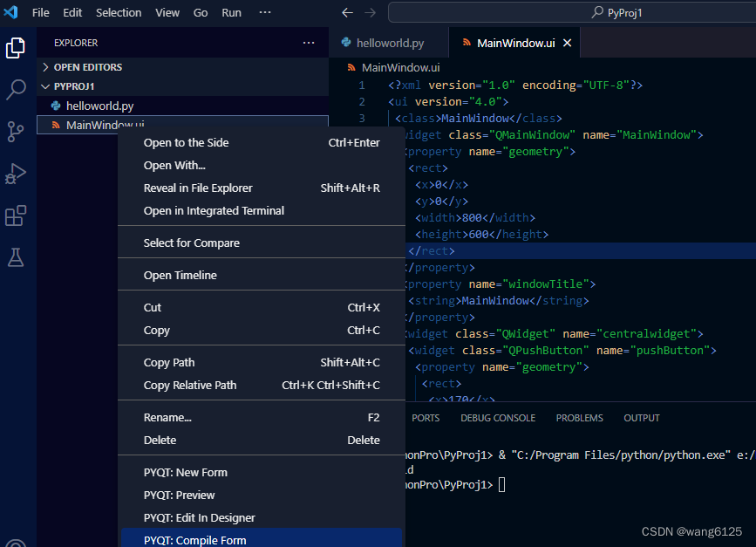Viewport: 756px width, 547px height.
Task: Open the Search view
Action: pos(14,91)
